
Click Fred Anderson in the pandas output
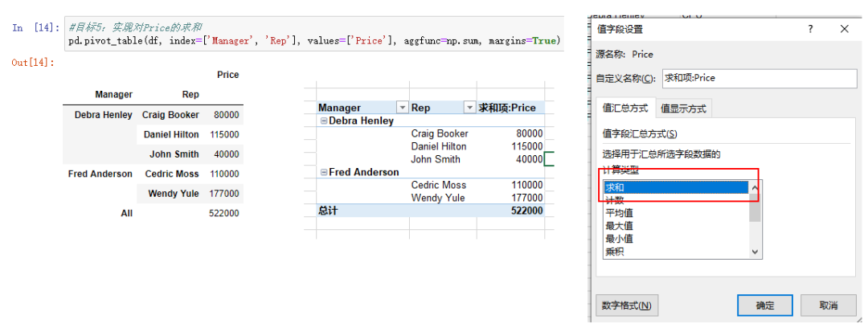tap(100, 174)
